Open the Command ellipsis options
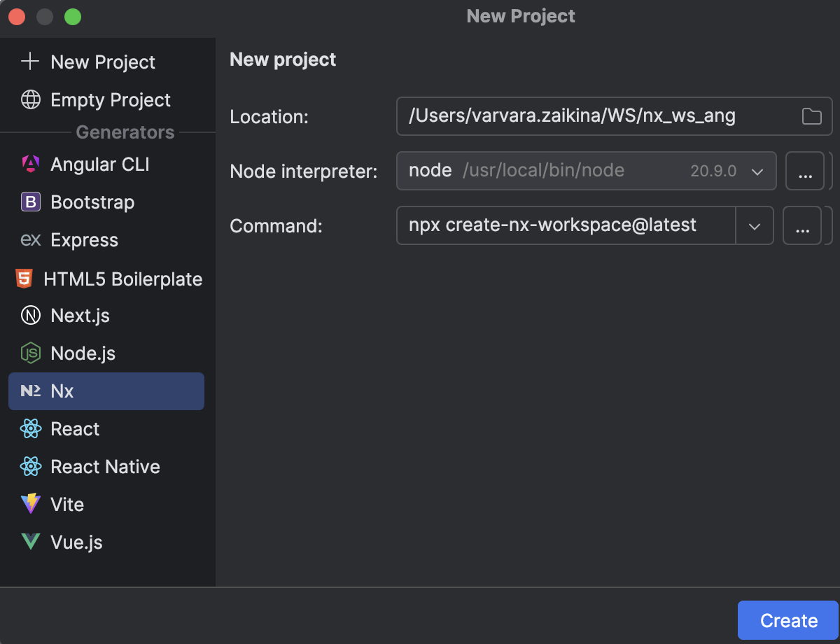Image resolution: width=840 pixels, height=644 pixels. pyautogui.click(x=802, y=225)
